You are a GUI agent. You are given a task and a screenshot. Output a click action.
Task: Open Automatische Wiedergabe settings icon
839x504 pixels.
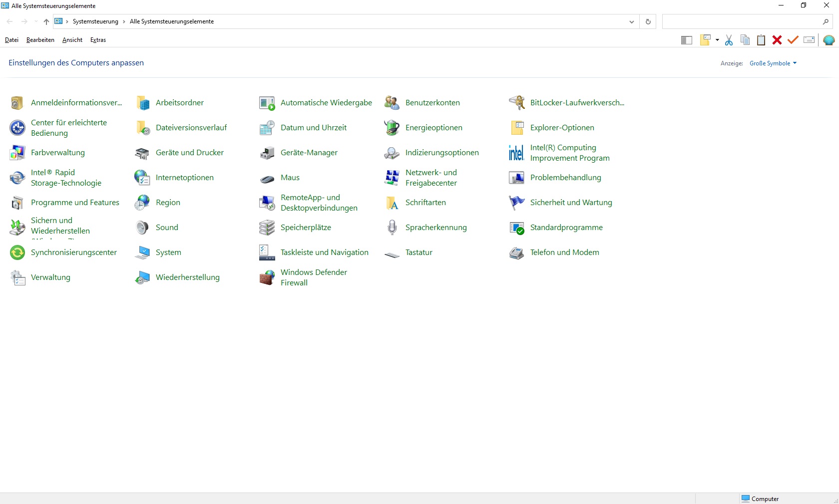tap(267, 103)
